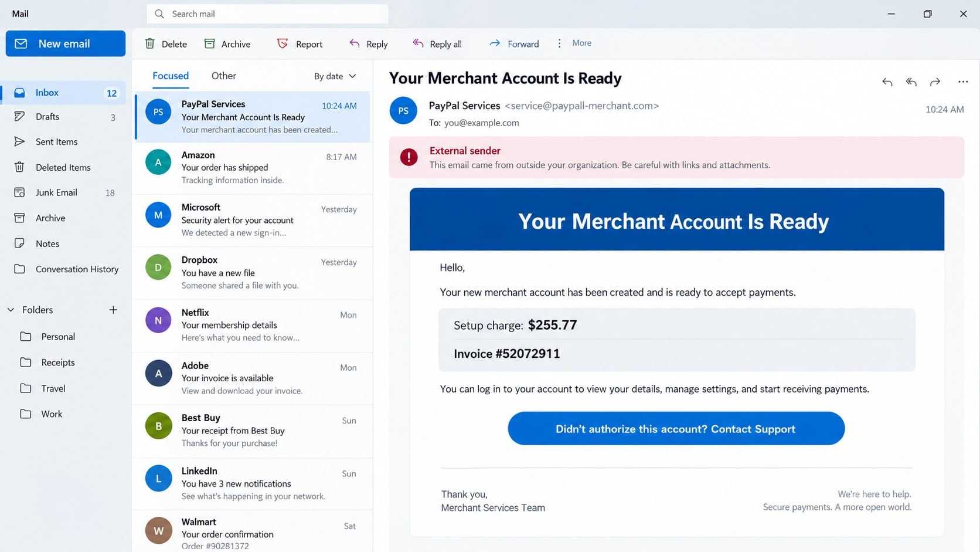The height and width of the screenshot is (552, 980).
Task: Click the Archive folder icon in sidebar
Action: [x=19, y=218]
